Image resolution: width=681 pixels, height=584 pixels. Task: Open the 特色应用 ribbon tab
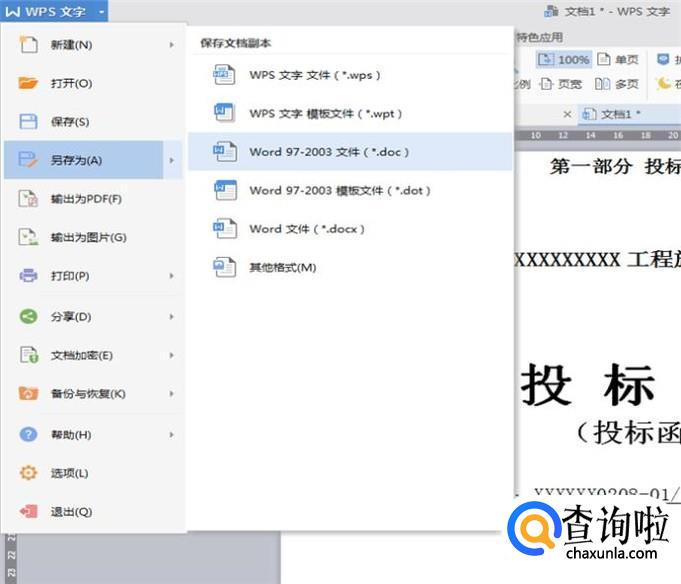pyautogui.click(x=539, y=37)
